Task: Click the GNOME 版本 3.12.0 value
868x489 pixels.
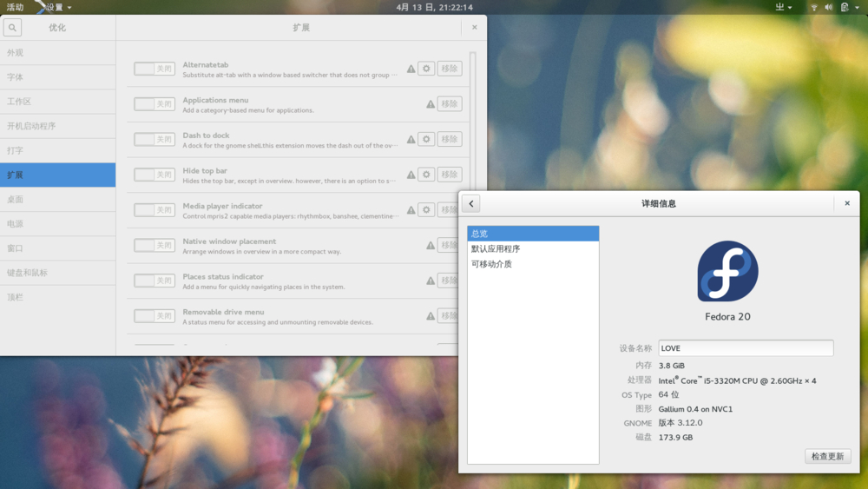Action: pyautogui.click(x=681, y=422)
